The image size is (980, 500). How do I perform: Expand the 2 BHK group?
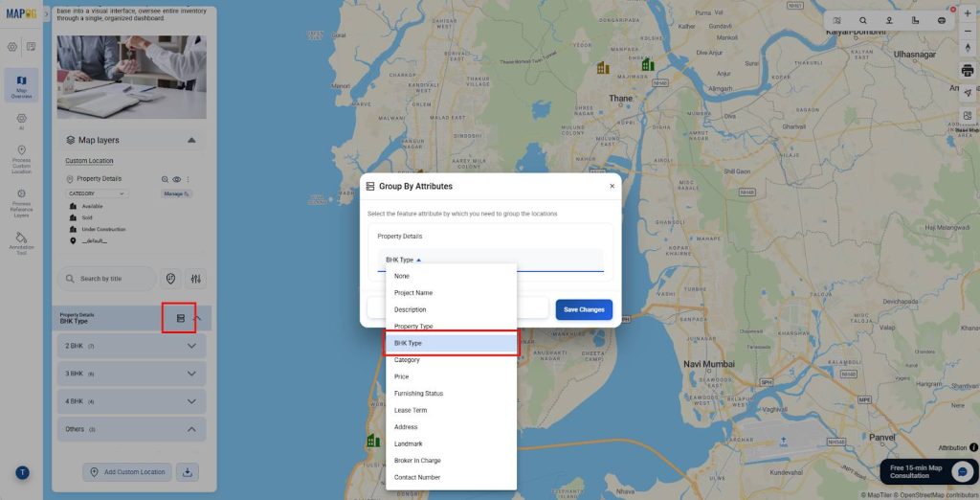(131, 346)
